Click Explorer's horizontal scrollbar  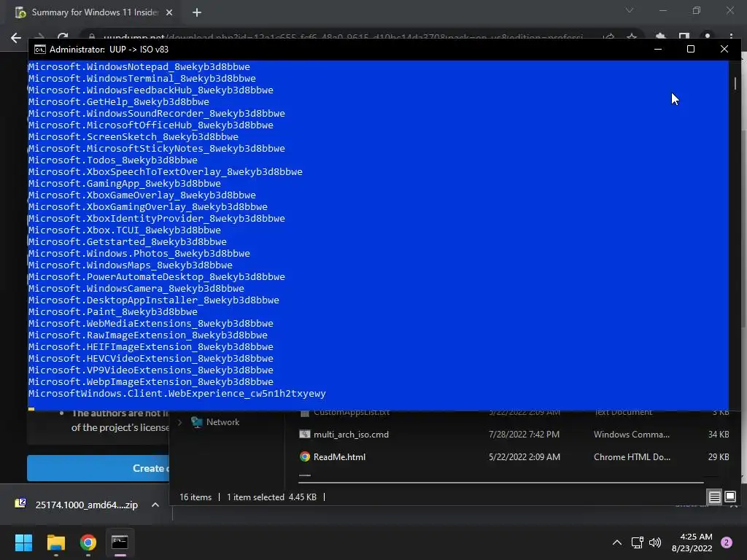[x=500, y=483]
